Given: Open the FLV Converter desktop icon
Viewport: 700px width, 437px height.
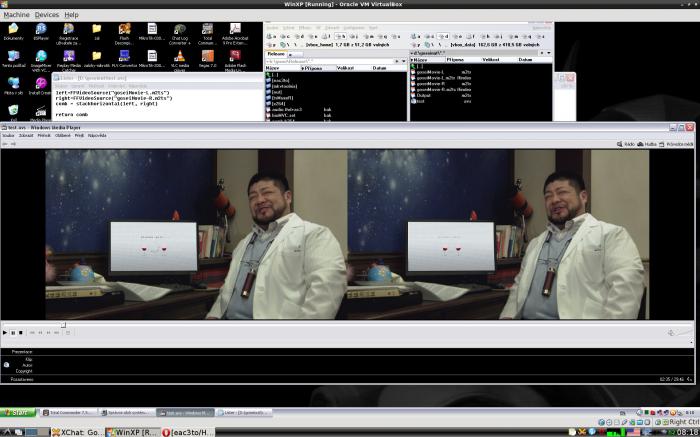Looking at the screenshot, I should [124, 59].
